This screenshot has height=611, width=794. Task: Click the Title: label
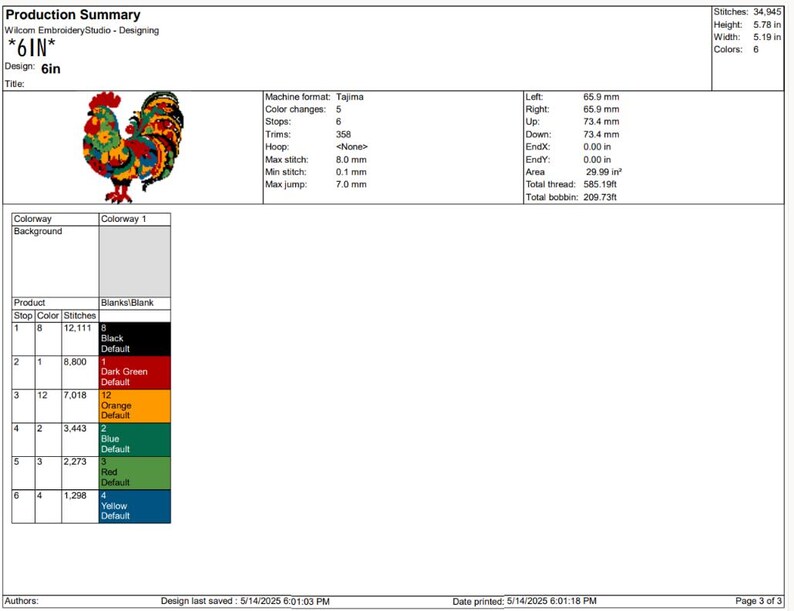[x=15, y=84]
